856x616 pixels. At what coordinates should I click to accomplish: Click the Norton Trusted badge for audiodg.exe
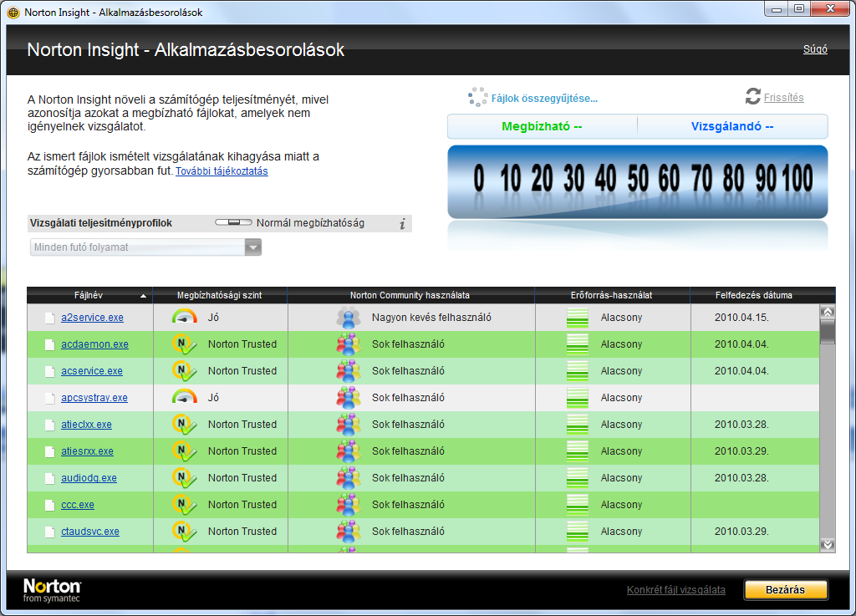point(185,478)
